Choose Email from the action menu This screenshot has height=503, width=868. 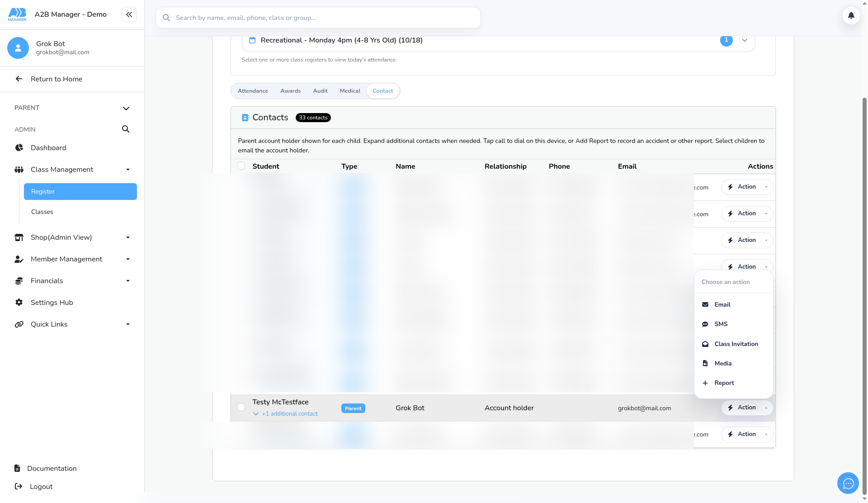tap(733, 304)
